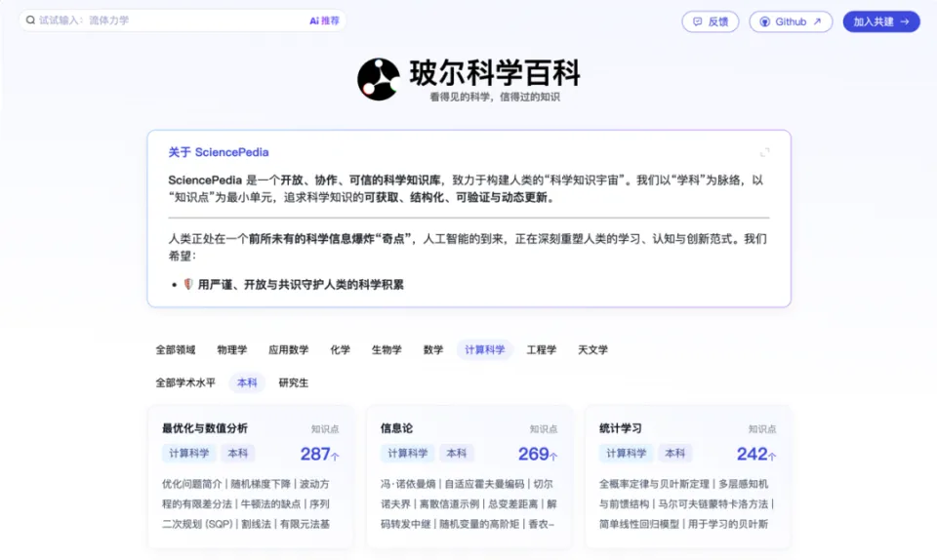The height and width of the screenshot is (560, 937).
Task: Click the 加入共建 button
Action: (x=880, y=21)
